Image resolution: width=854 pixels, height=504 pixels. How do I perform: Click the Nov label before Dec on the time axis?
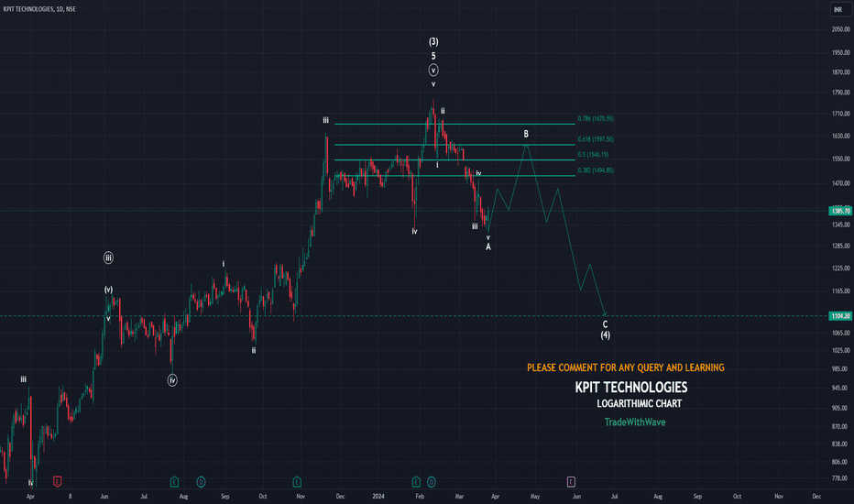click(779, 497)
